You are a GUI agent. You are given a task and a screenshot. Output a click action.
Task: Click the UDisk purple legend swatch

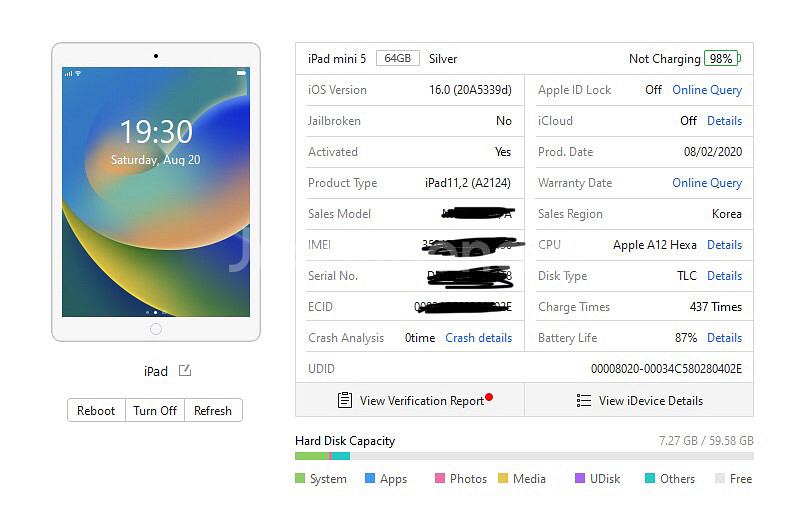[580, 478]
